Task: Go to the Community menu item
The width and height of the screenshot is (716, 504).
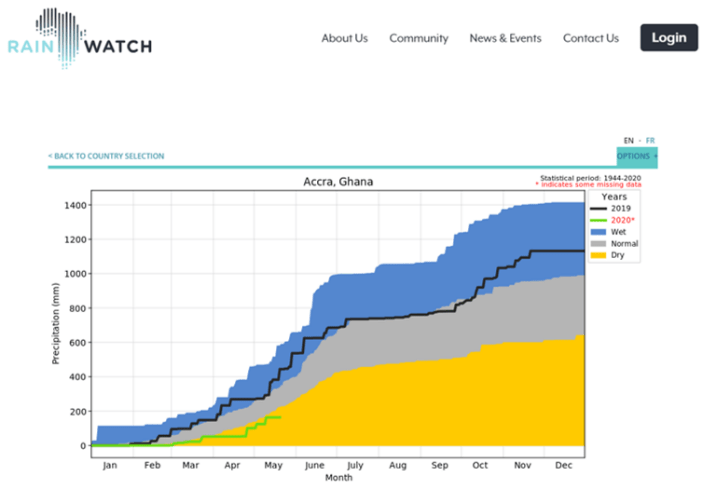Action: pyautogui.click(x=418, y=38)
